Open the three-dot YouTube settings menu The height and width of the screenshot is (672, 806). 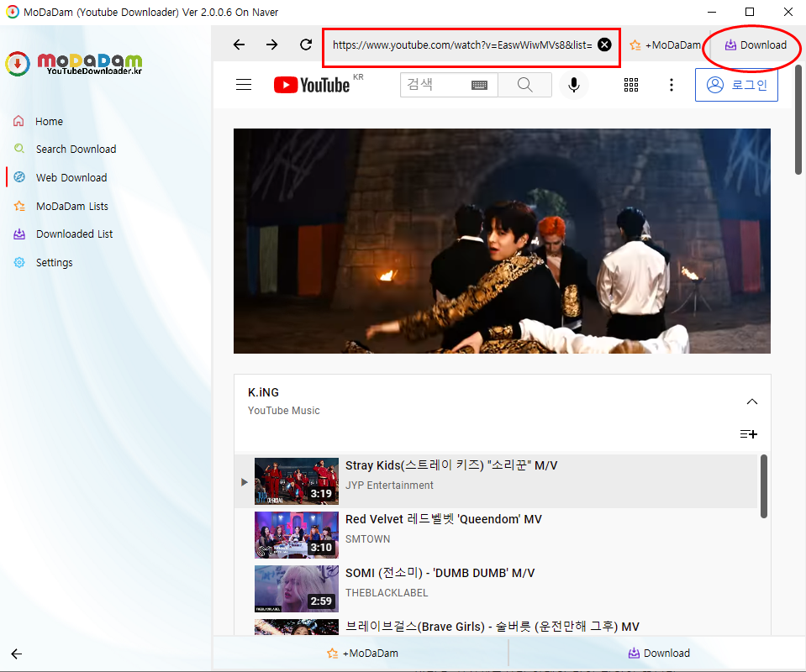coord(672,85)
